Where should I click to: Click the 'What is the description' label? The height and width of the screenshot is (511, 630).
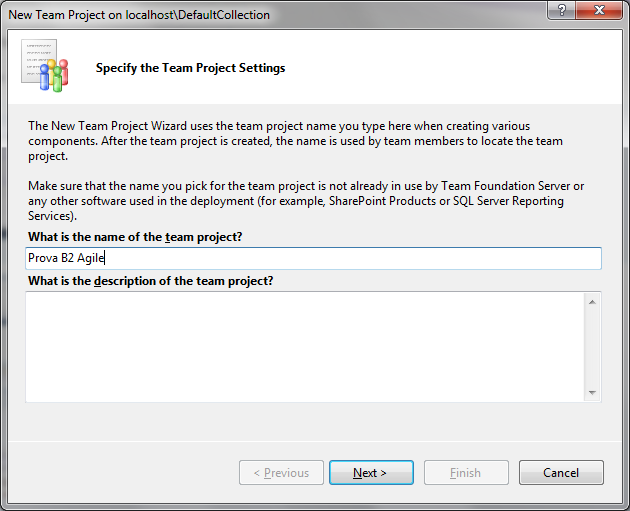tap(150, 281)
